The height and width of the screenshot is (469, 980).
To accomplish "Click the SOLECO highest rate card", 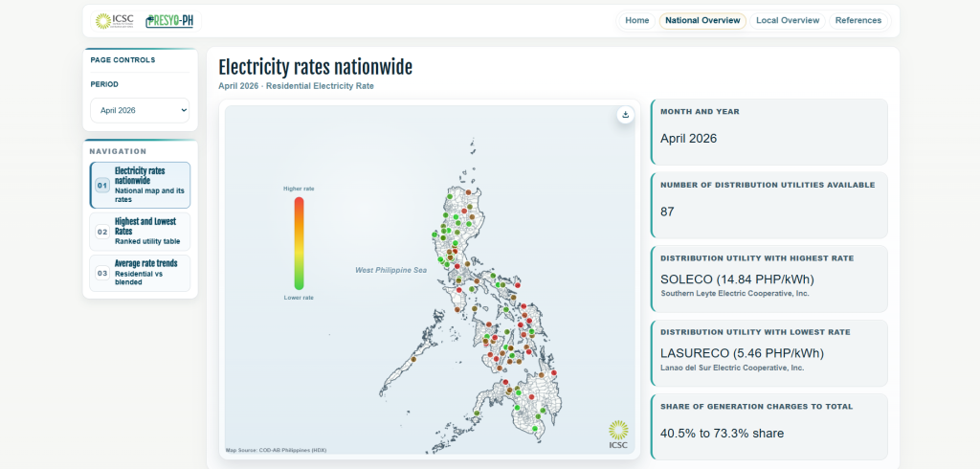I will coord(768,278).
